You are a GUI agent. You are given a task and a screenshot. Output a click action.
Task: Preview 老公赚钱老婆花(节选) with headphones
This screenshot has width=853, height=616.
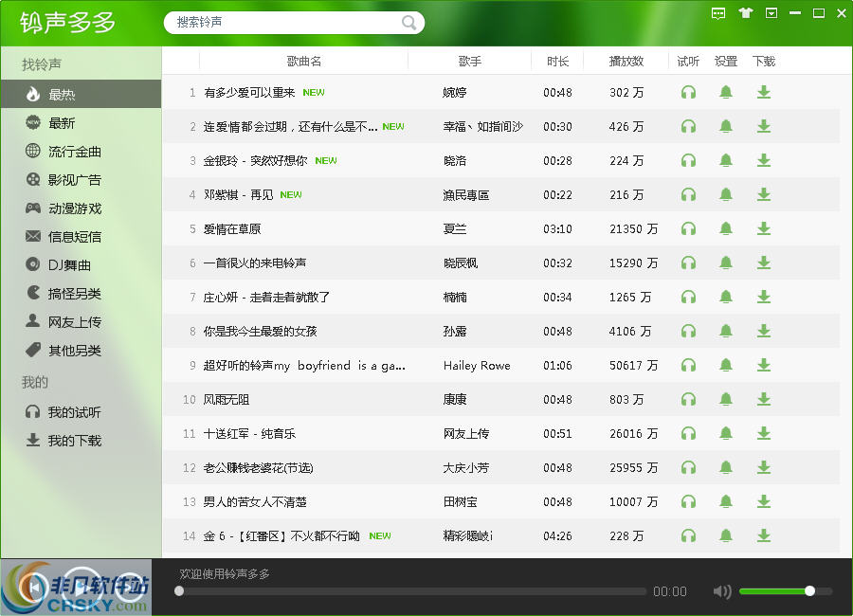(x=688, y=468)
